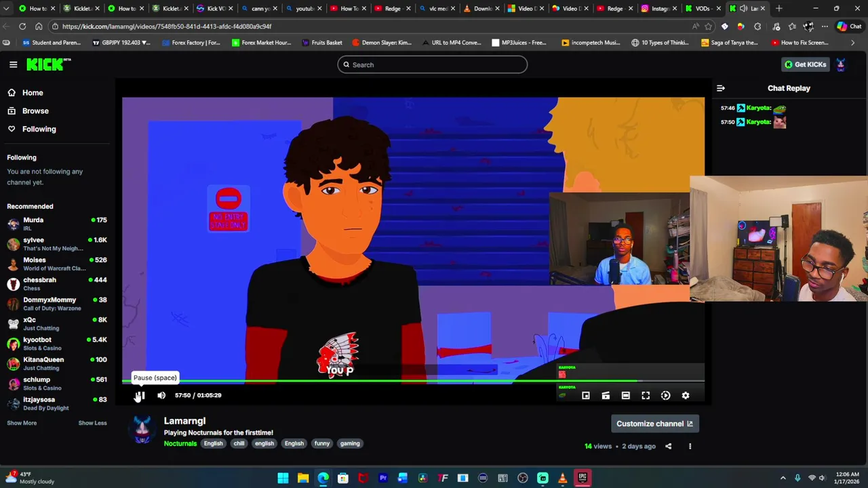
Task: Open video more-options three-dot menu
Action: [x=690, y=446]
